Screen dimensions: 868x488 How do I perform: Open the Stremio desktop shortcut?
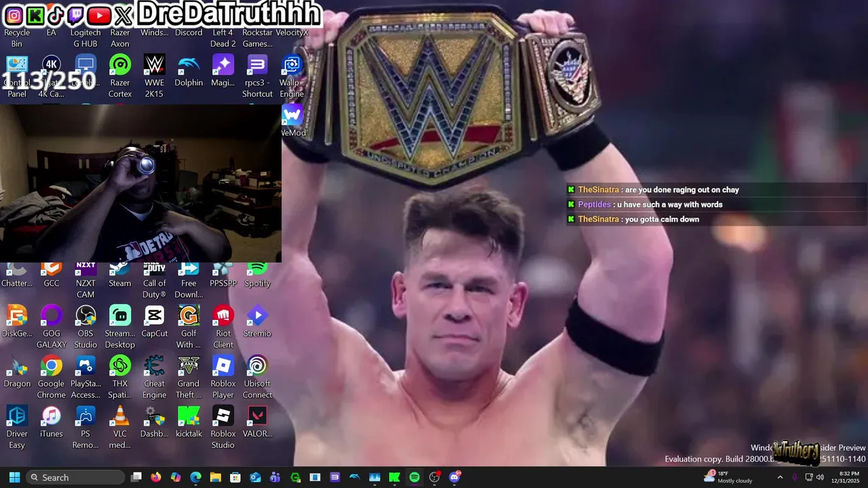coord(257,321)
